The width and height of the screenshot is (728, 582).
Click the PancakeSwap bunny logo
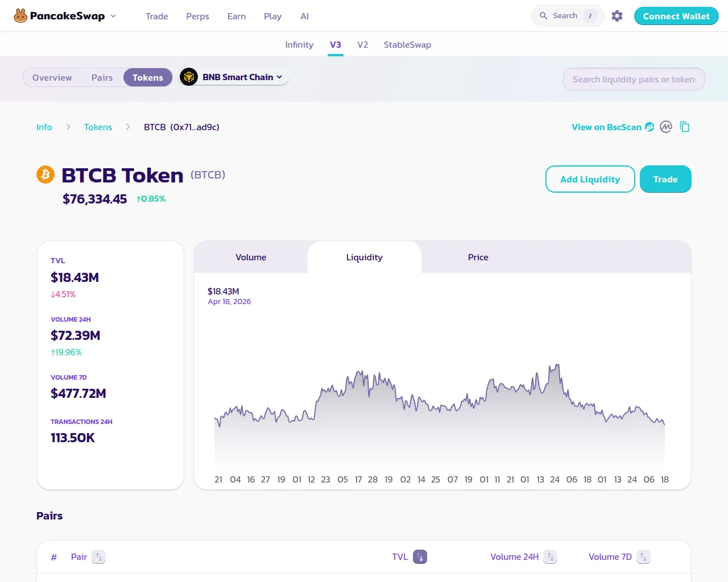(x=20, y=16)
